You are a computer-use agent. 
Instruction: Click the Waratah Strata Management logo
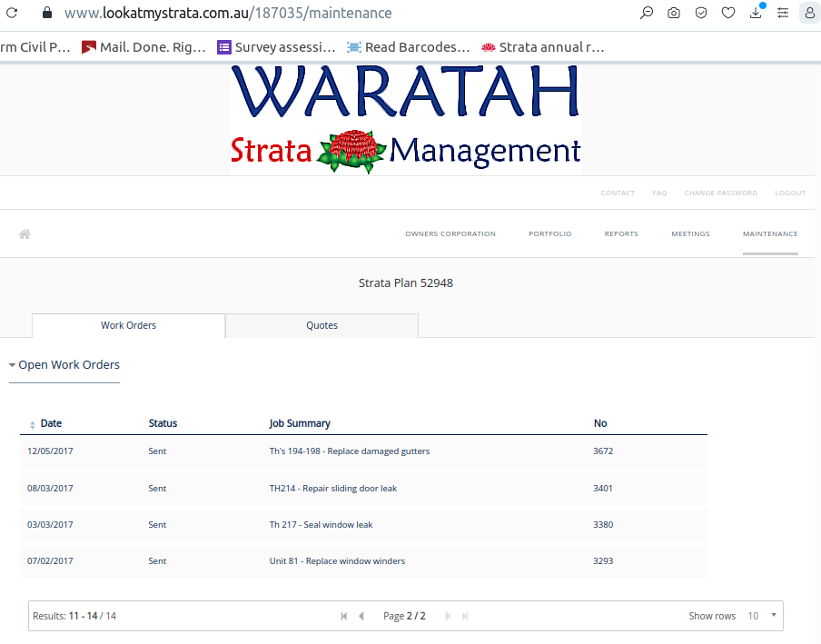[406, 119]
